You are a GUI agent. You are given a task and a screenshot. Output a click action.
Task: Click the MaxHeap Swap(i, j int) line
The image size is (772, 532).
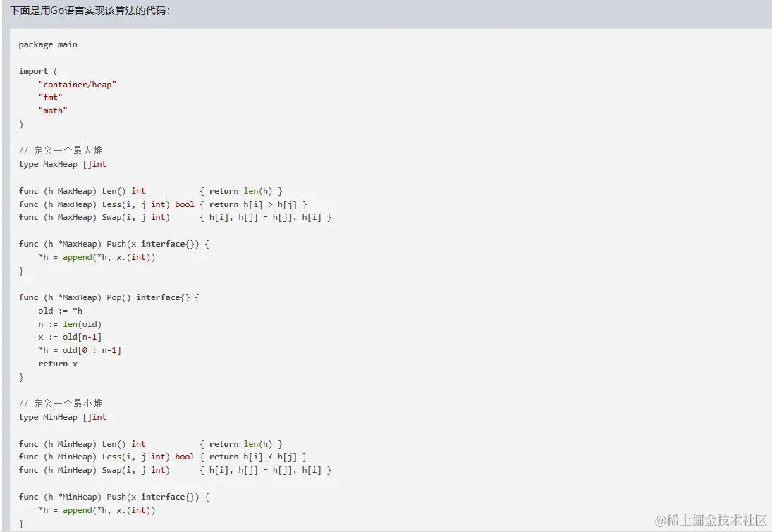176,217
